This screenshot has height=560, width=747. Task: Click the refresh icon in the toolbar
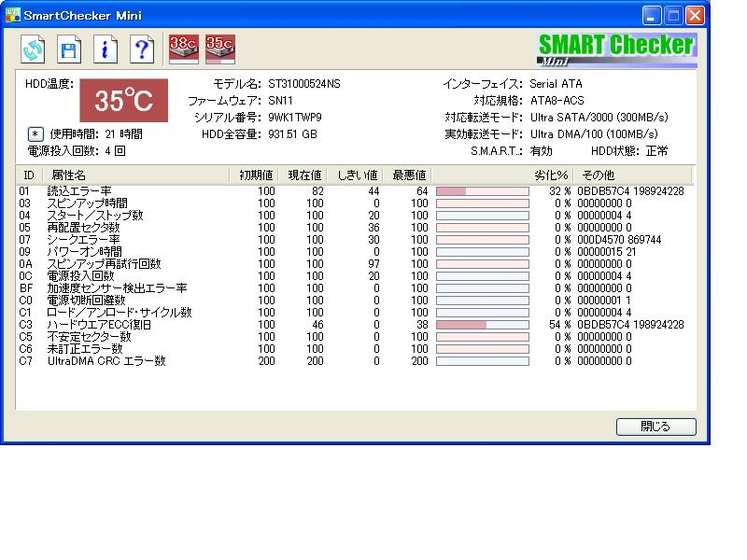[x=34, y=49]
